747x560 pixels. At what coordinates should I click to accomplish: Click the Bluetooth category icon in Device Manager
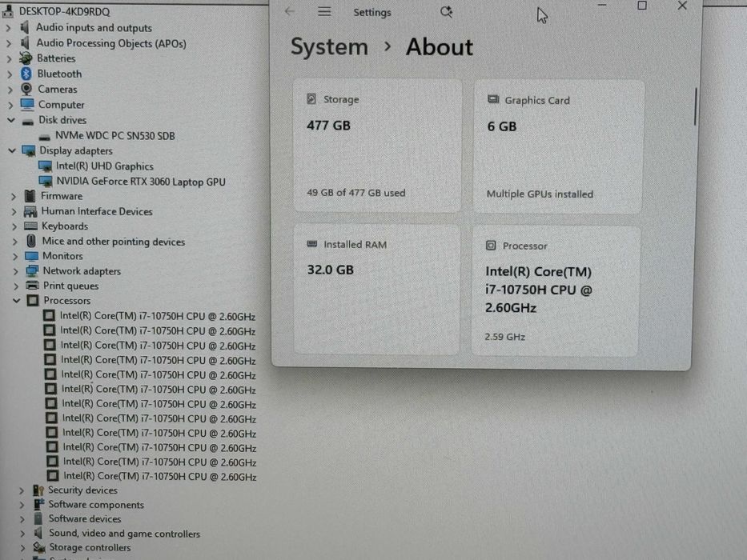26,74
